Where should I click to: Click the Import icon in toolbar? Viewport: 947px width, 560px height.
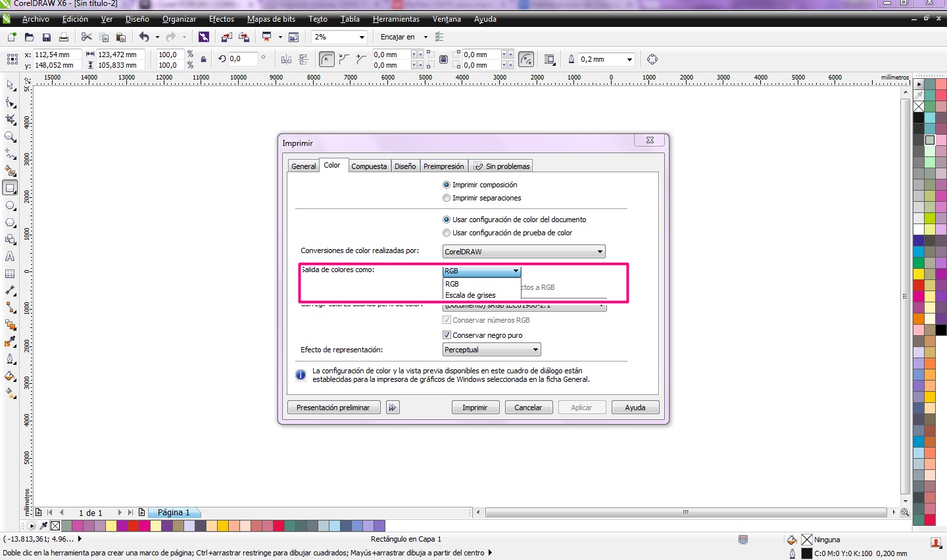[x=227, y=37]
